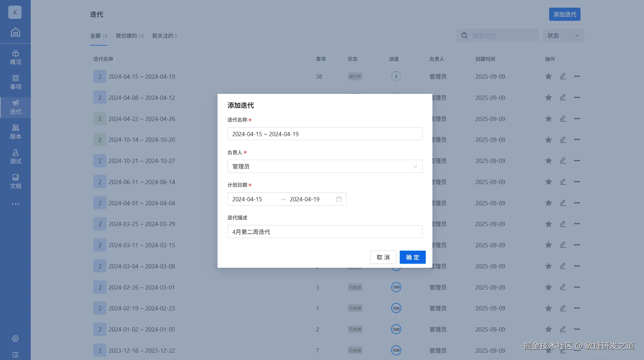This screenshot has width=644, height=360.
Task: Click progress circle of 2024-02-26 iteration
Action: pyautogui.click(x=396, y=287)
